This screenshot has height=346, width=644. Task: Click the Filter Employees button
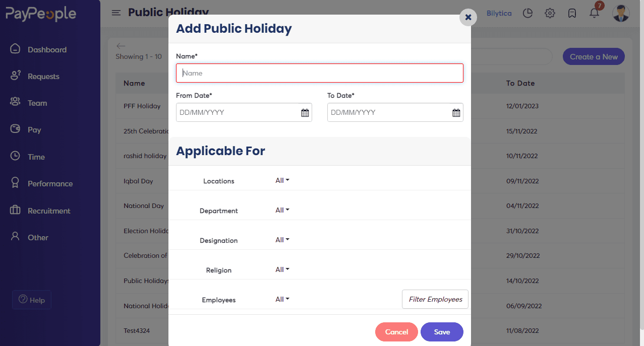[435, 299]
